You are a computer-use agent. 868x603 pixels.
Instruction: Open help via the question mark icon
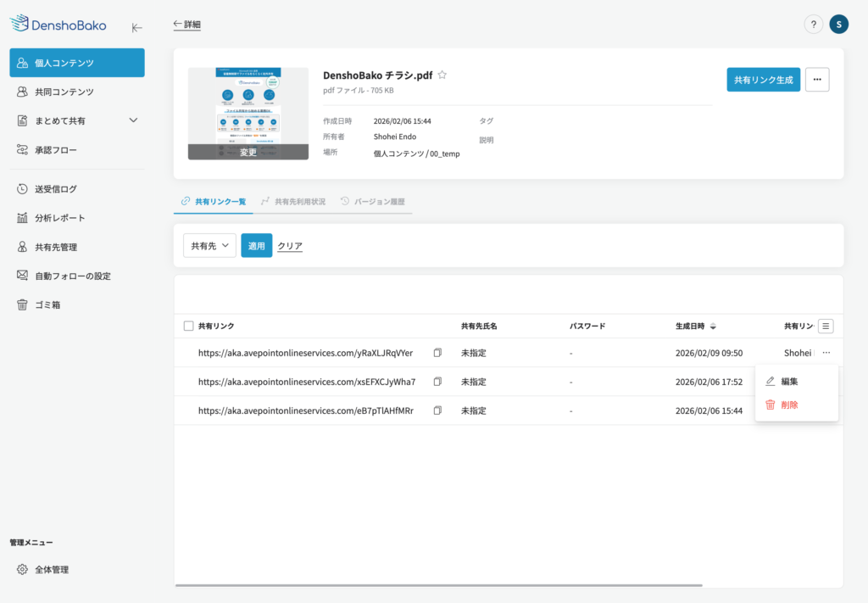[813, 25]
